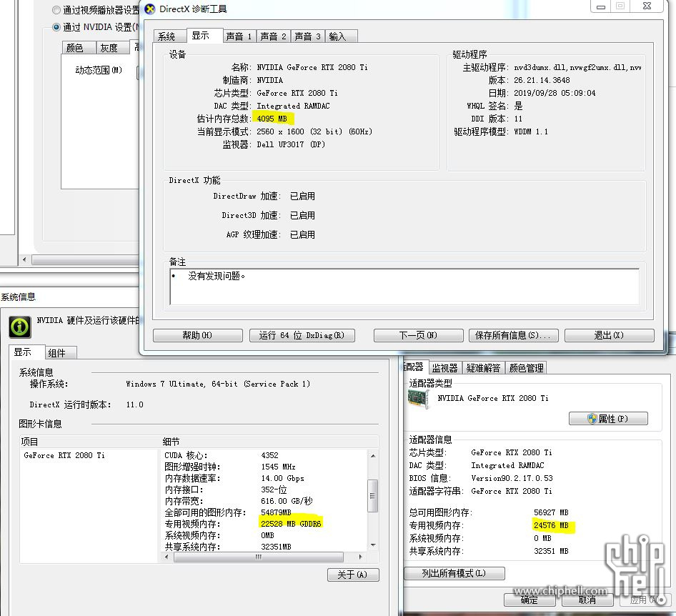Click the left scroll arrow in NVIDIA control panel

coord(24,259)
